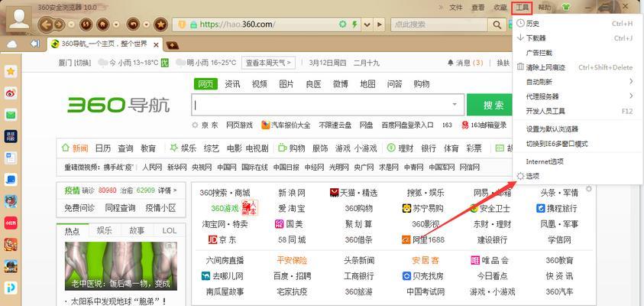Click the 360 navigation search input field

(x=328, y=105)
